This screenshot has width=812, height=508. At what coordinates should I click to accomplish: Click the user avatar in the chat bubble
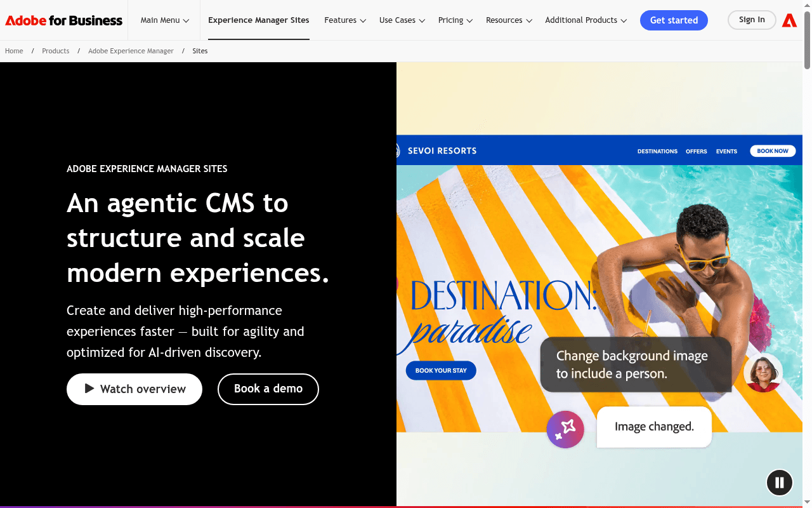coord(763,373)
